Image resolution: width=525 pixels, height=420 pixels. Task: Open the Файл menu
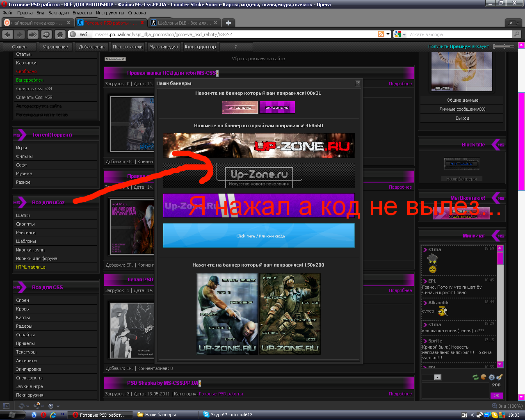tap(8, 13)
